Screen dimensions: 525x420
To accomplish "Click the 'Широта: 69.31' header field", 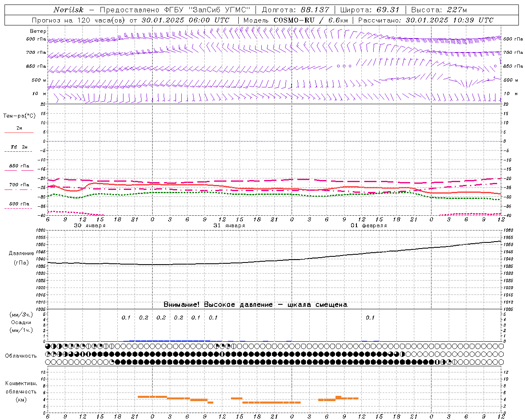I will coord(370,10).
